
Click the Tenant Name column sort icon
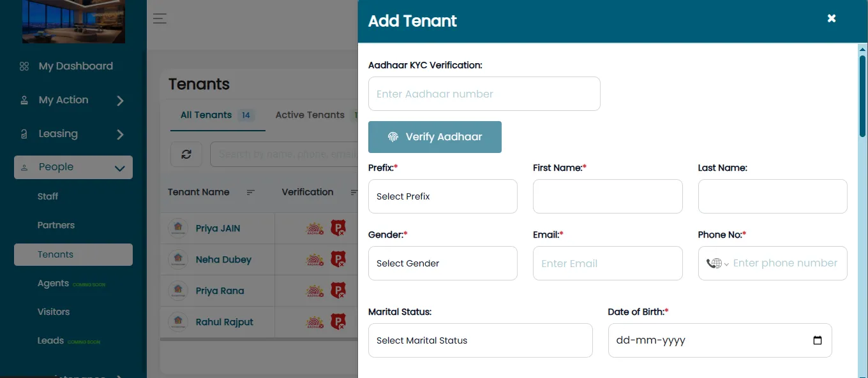pyautogui.click(x=251, y=193)
